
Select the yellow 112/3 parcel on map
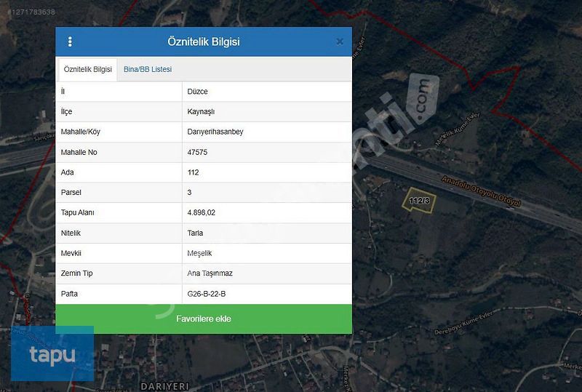[x=420, y=201]
